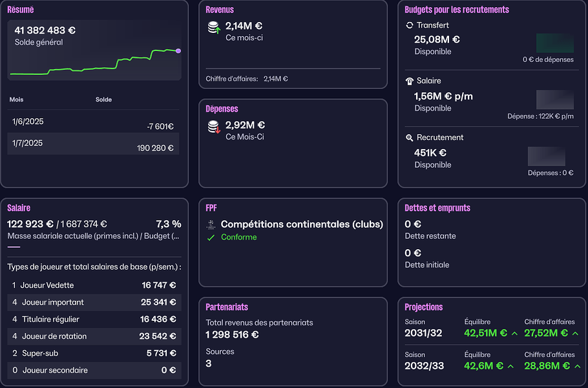Click the Salaire budget icon
The height and width of the screenshot is (388, 588).
click(409, 81)
